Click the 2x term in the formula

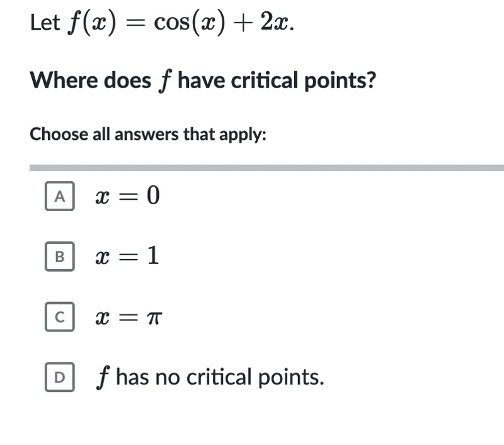(x=274, y=23)
